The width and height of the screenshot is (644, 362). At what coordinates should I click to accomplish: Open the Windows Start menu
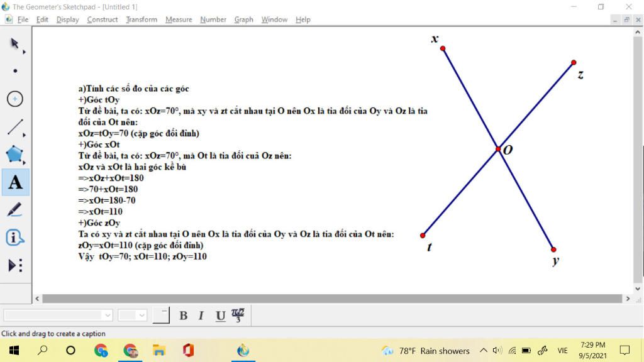14,351
